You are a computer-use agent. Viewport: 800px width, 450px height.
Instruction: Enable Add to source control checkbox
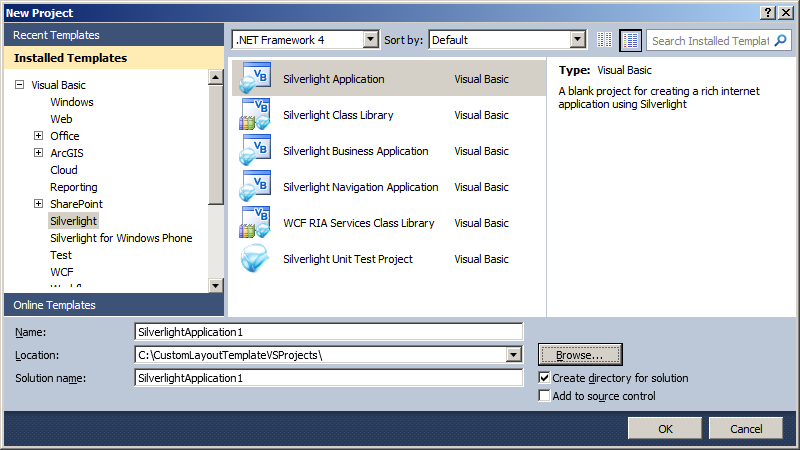pyautogui.click(x=544, y=396)
